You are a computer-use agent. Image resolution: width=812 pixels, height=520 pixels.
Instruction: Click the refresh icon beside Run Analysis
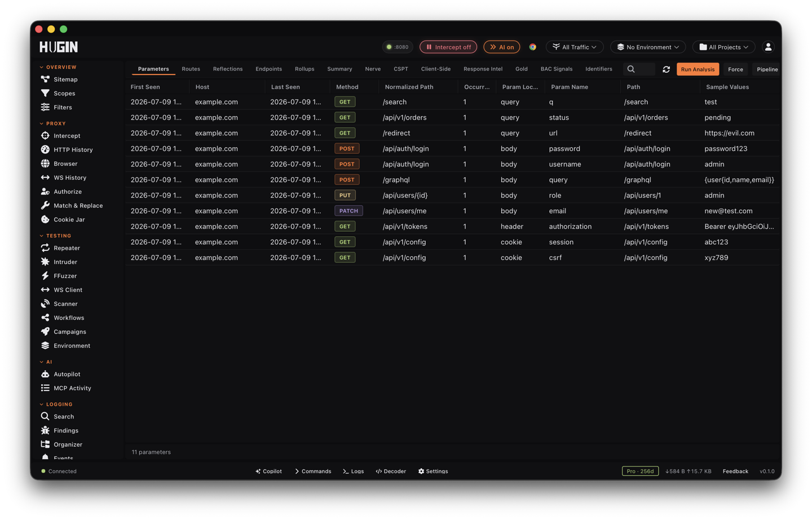click(x=666, y=69)
